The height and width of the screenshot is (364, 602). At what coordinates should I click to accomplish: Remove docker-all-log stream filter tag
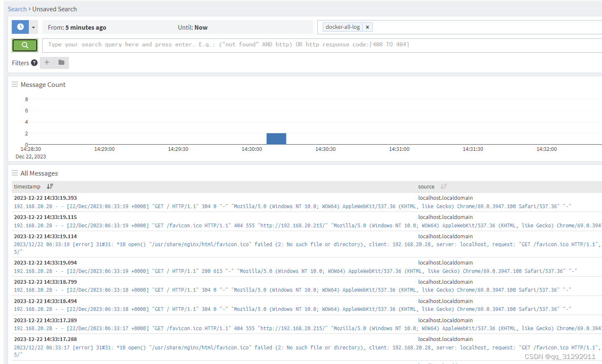(367, 27)
